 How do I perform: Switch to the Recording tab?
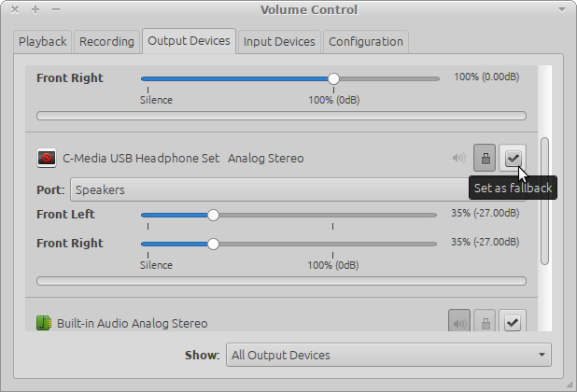pyautogui.click(x=106, y=42)
